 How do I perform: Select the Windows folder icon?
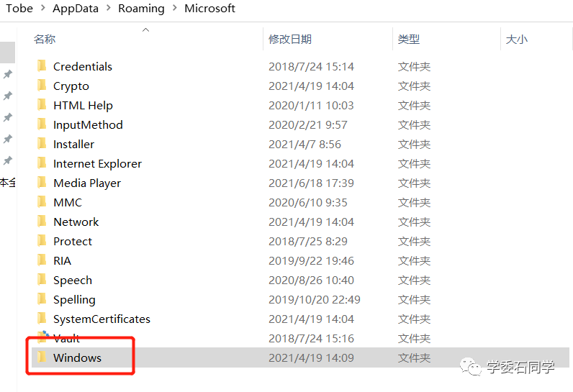tap(42, 357)
